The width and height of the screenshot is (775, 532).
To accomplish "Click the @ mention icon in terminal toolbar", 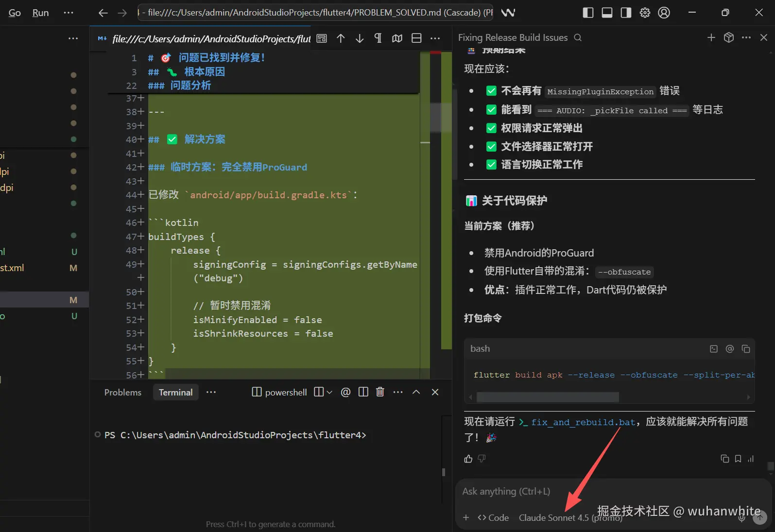I will tap(345, 392).
